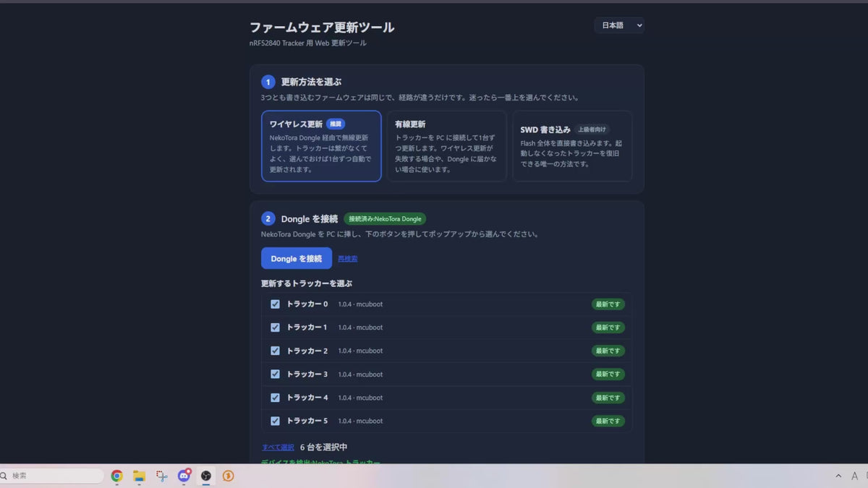Click the 上級者向け badge on SWD 書き込み
Screen dimensions: 868x488
[x=592, y=129]
